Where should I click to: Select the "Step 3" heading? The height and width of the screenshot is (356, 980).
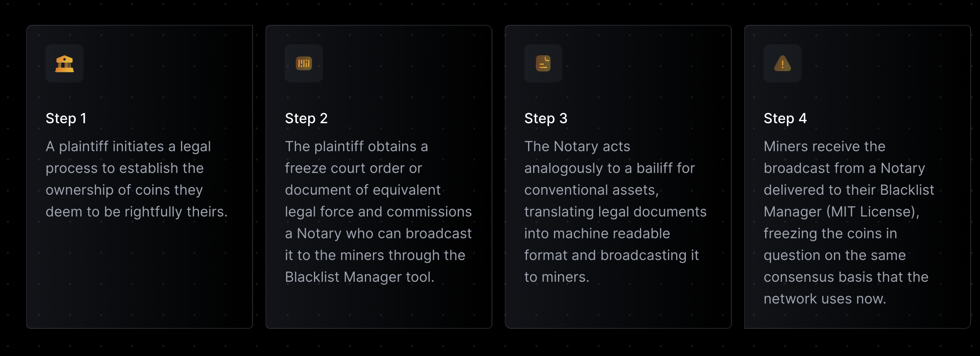tap(546, 118)
